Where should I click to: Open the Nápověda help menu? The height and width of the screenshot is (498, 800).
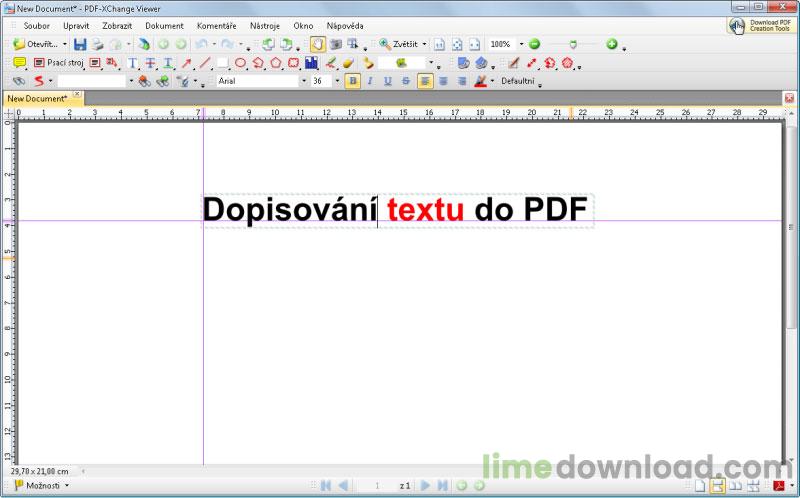[345, 26]
